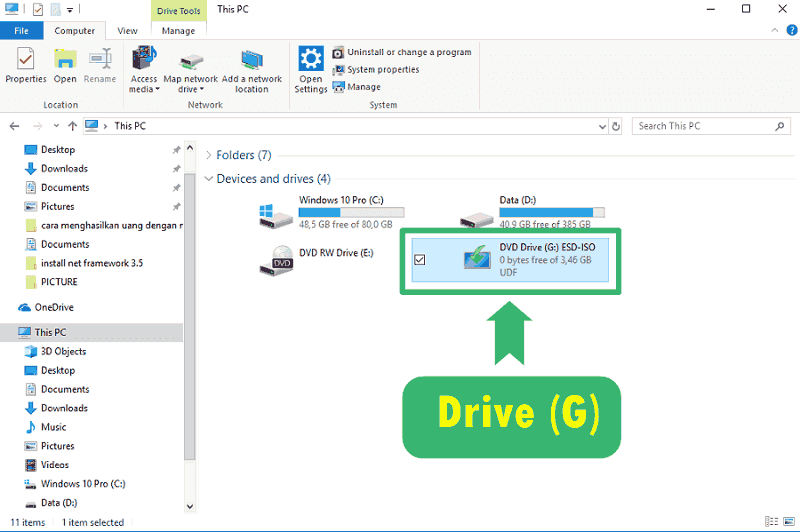800x532 pixels.
Task: Refresh the This PC view
Action: click(x=616, y=126)
